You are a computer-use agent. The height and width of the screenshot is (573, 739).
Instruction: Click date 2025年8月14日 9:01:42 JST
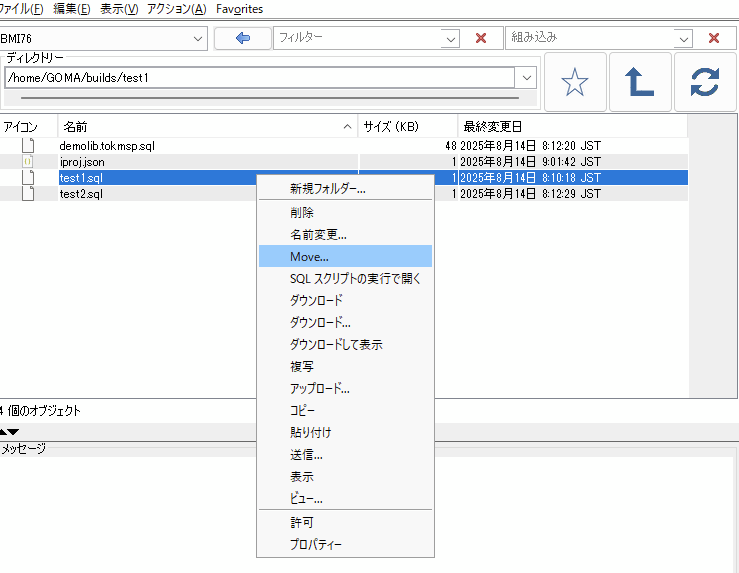tap(530, 162)
